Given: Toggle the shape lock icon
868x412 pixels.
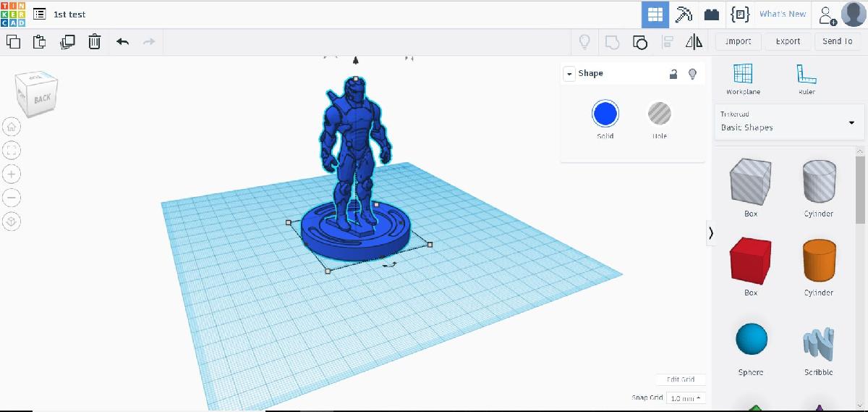Looking at the screenshot, I should coord(673,74).
